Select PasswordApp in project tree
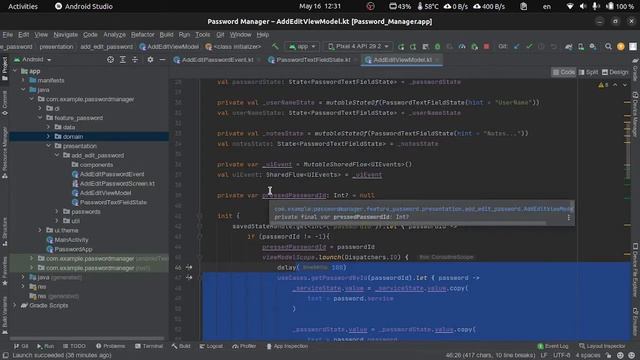This screenshot has height=360, width=640. [x=69, y=249]
